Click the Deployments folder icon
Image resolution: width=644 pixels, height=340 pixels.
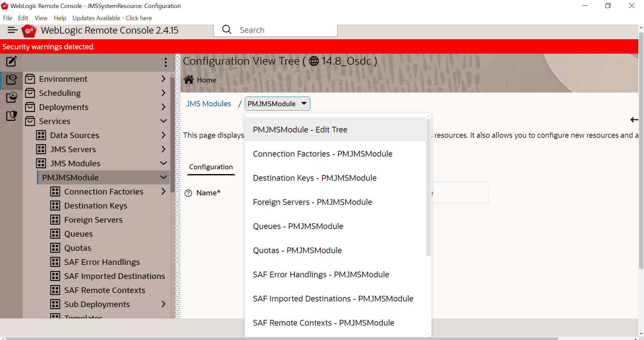click(30, 107)
